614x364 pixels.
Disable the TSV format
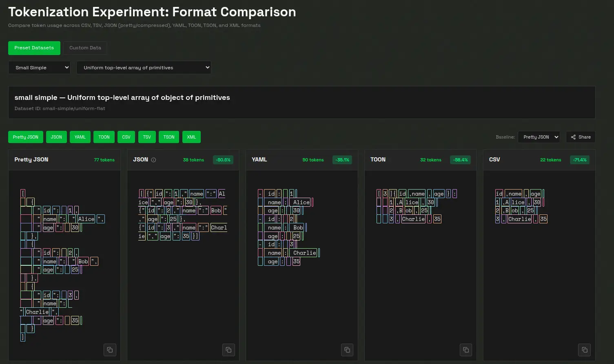[x=146, y=137]
